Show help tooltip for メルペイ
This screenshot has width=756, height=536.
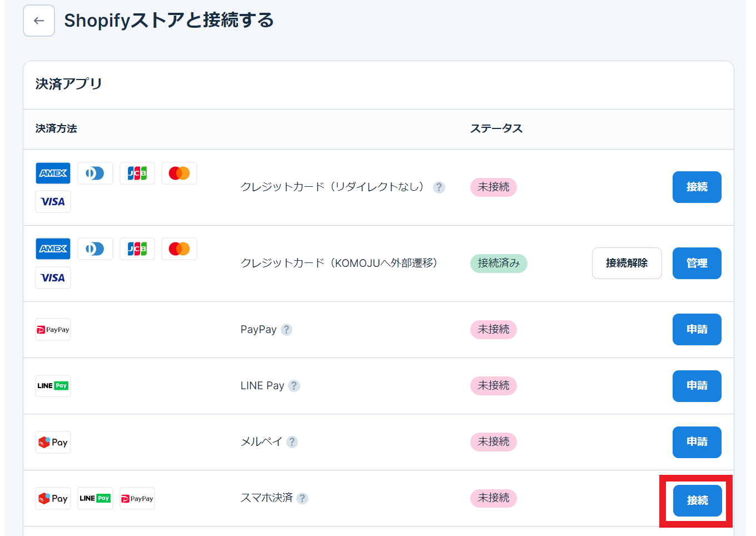click(x=292, y=442)
